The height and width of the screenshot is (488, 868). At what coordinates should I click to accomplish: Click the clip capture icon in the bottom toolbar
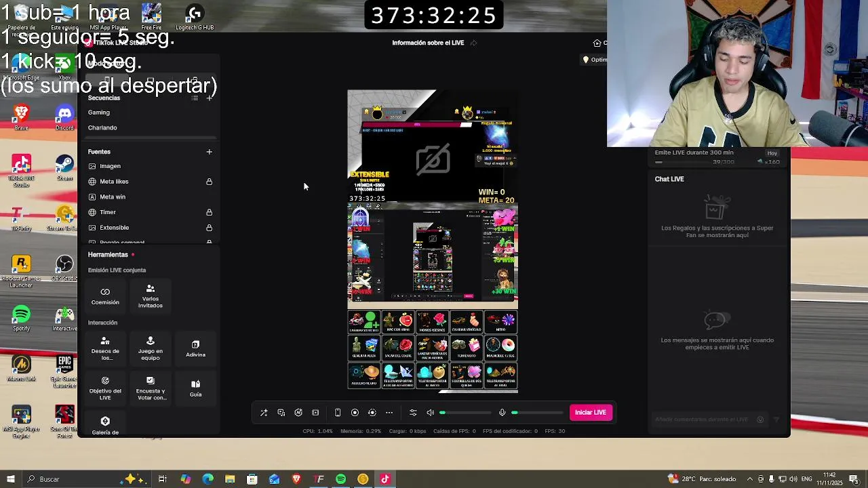(x=315, y=412)
